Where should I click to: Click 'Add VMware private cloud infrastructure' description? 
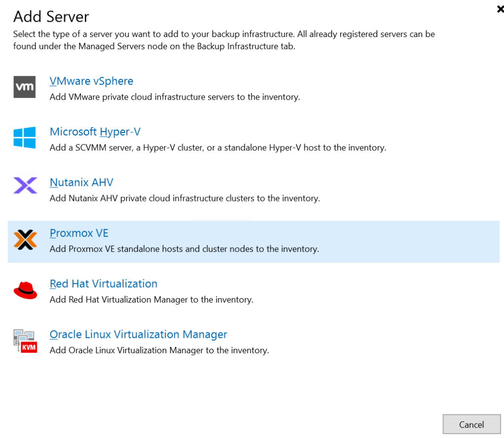tap(175, 97)
